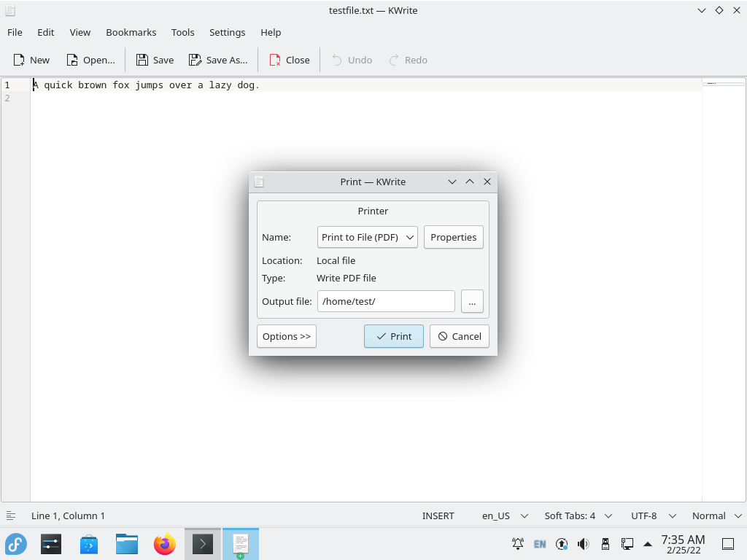This screenshot has height=560, width=747.
Task: Launch the Discover software center
Action: pos(89,544)
